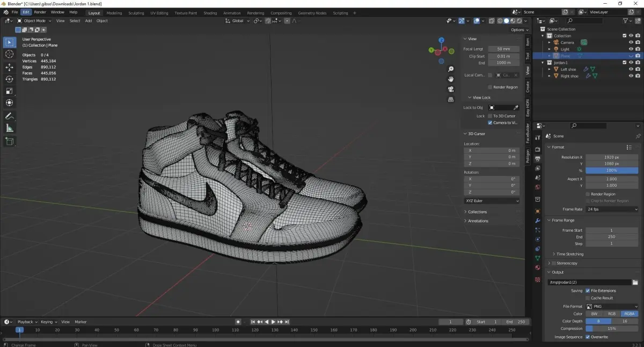644x347 pixels.
Task: Select the Add Cube tool
Action: coord(10,141)
